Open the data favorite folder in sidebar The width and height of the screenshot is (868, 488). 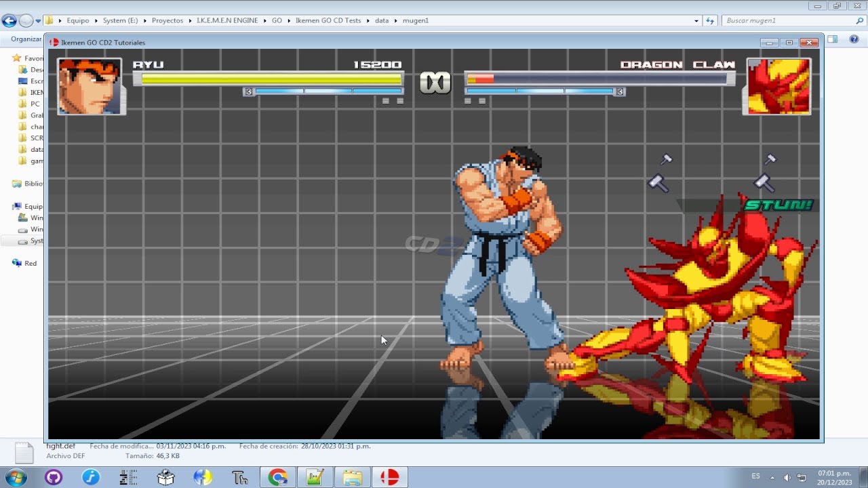click(x=31, y=149)
